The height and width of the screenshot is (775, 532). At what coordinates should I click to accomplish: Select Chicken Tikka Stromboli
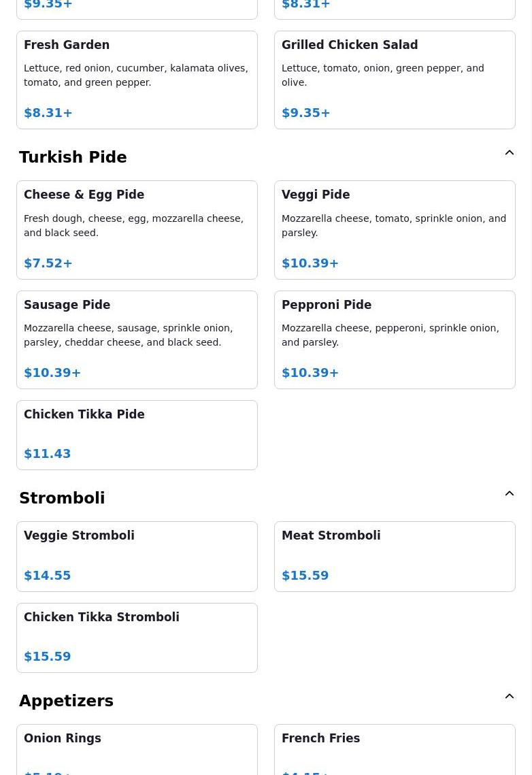tap(137, 638)
